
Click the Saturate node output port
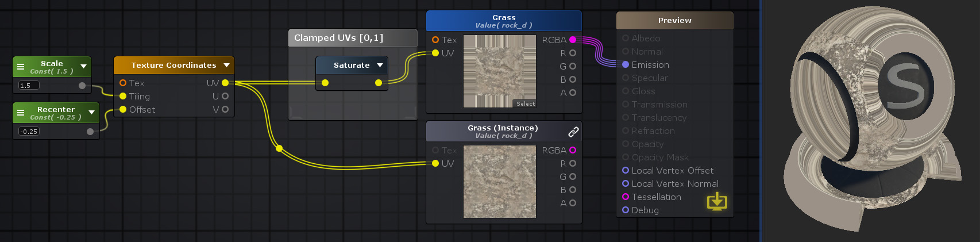pos(378,83)
